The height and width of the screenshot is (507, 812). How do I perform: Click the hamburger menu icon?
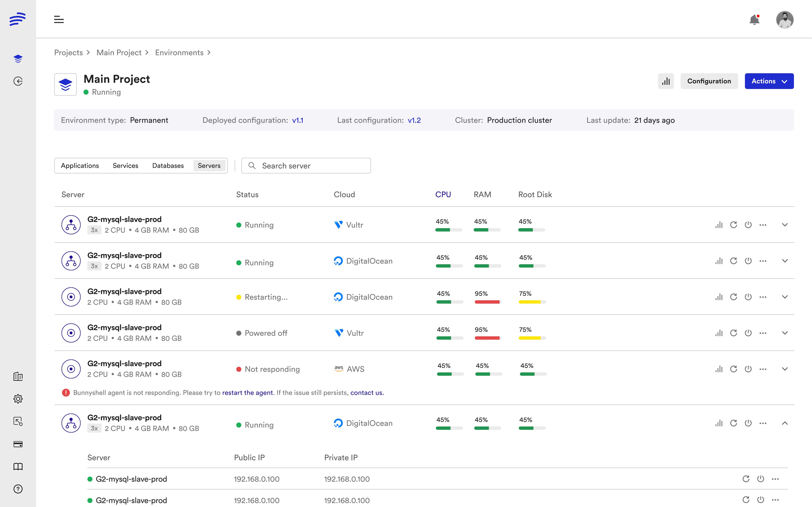pyautogui.click(x=59, y=19)
